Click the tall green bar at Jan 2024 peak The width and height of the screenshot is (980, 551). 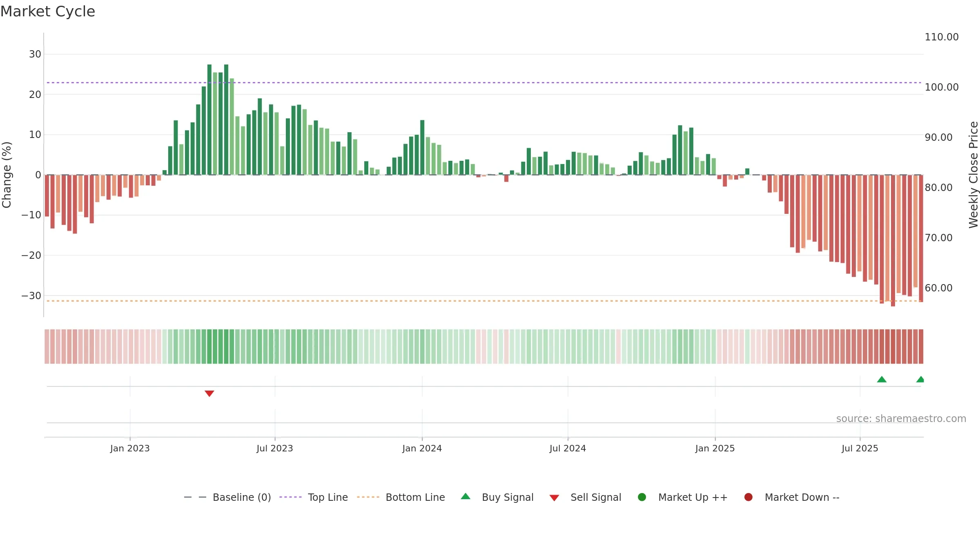[422, 147]
